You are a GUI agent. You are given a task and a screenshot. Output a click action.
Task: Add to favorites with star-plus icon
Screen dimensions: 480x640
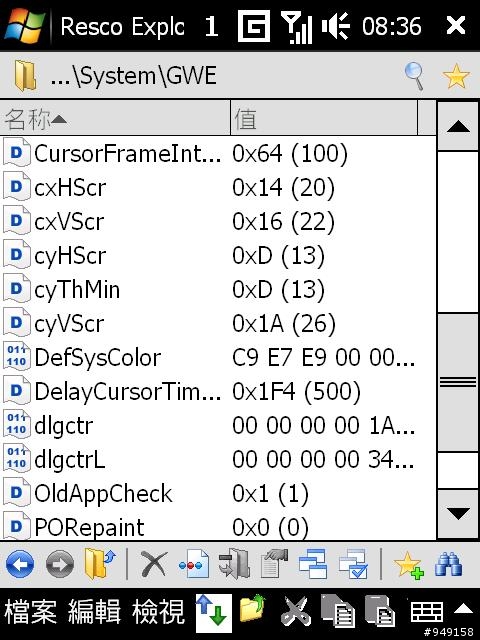[x=409, y=565]
